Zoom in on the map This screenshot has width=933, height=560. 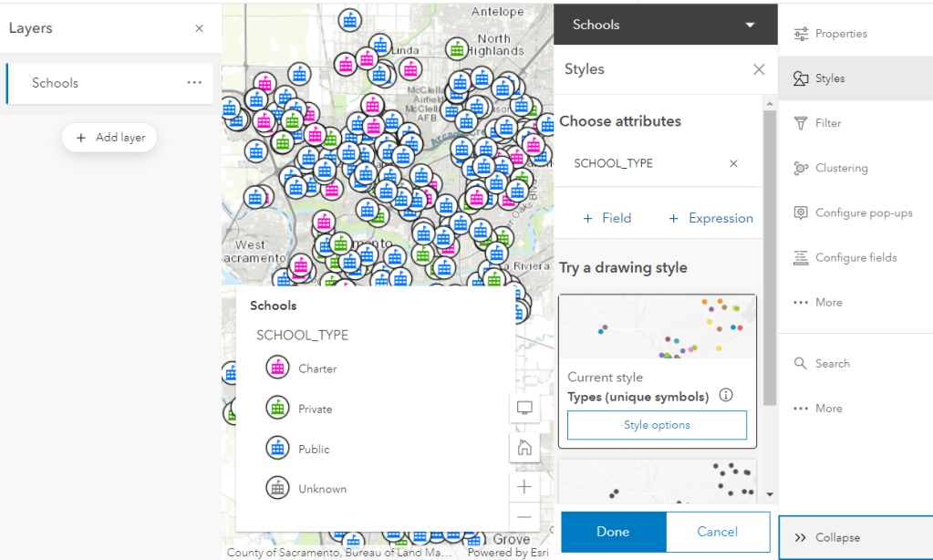(524, 487)
